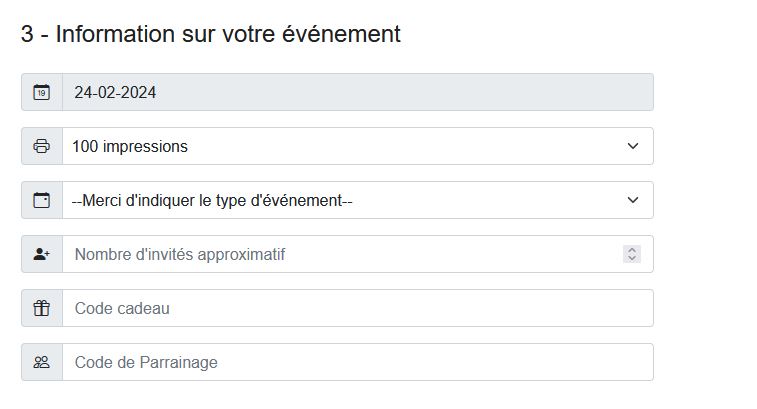
Task: Increase guest count with the up arrow
Action: coord(632,250)
